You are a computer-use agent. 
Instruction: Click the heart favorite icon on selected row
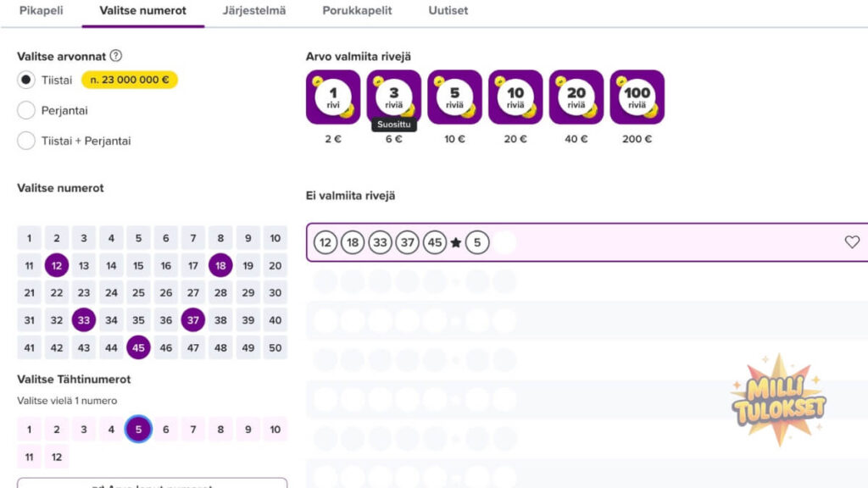pyautogui.click(x=852, y=242)
